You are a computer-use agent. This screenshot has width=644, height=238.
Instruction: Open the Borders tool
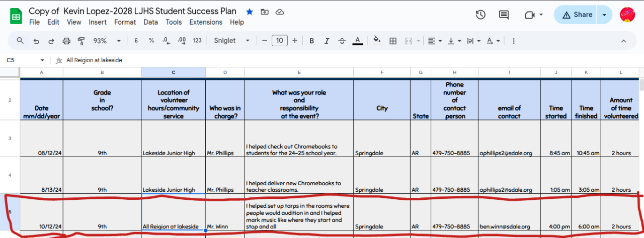click(393, 41)
